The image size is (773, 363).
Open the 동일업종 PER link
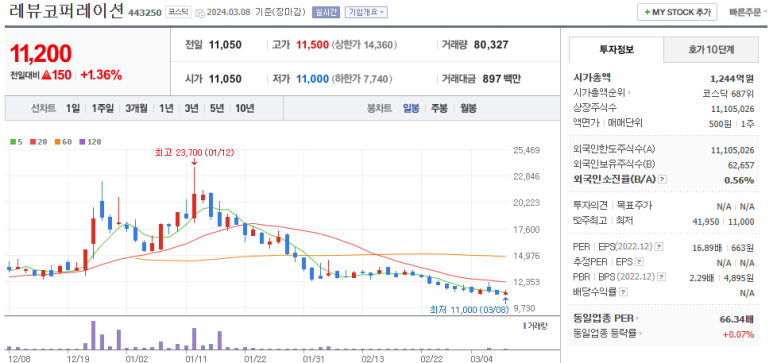pyautogui.click(x=606, y=318)
